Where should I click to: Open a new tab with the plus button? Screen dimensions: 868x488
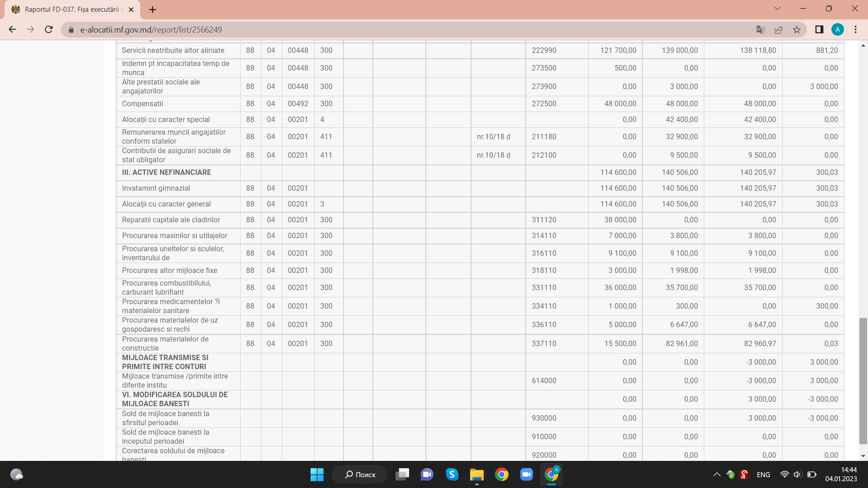pyautogui.click(x=153, y=9)
